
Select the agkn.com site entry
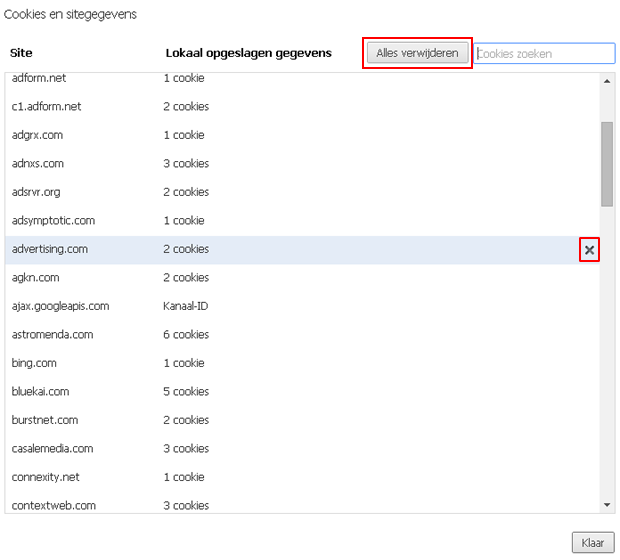(36, 278)
